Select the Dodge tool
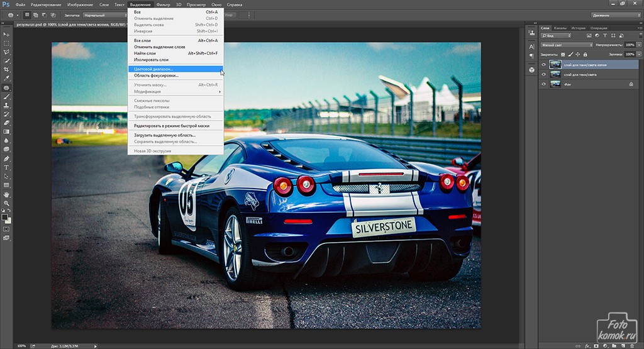Screen dimensions: 644x349 pyautogui.click(x=6, y=149)
